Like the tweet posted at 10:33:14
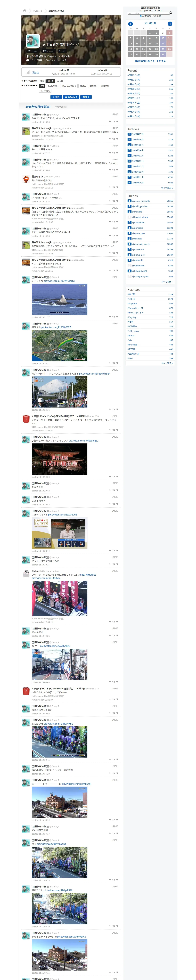 click(x=117, y=550)
